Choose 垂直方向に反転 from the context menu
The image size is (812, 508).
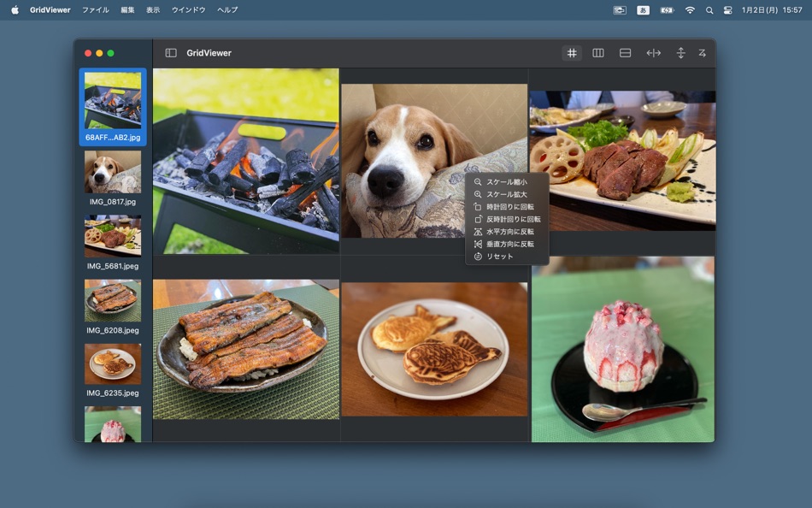tap(507, 244)
